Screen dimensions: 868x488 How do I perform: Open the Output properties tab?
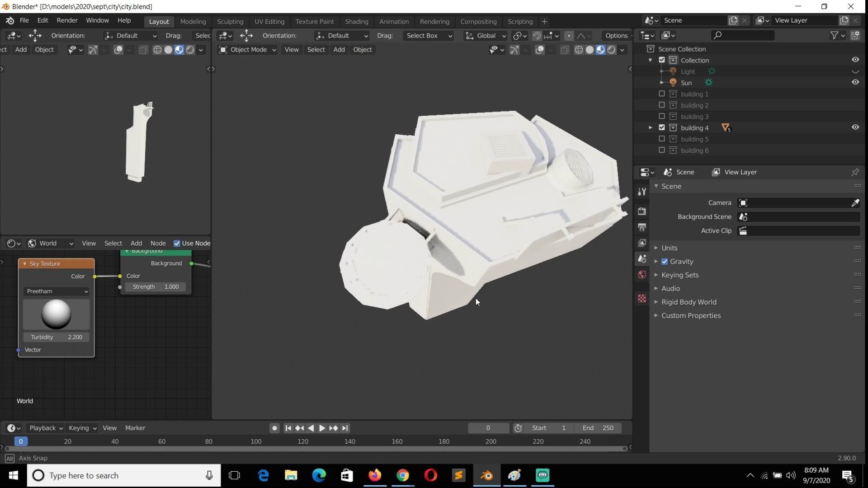pyautogui.click(x=642, y=227)
